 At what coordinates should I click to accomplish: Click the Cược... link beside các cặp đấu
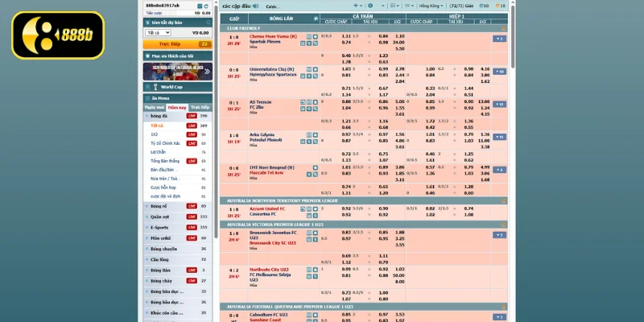(x=273, y=6)
